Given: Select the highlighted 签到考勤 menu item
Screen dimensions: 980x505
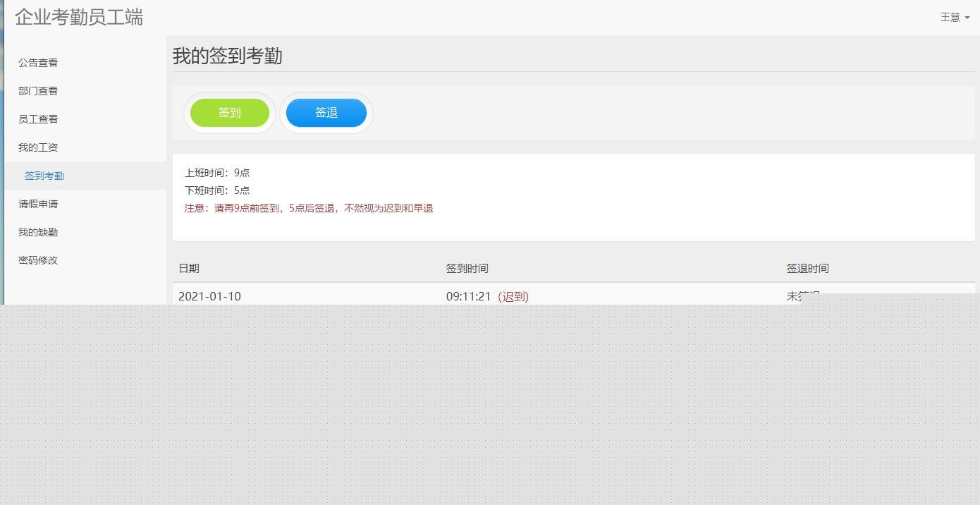Looking at the screenshot, I should pos(44,175).
